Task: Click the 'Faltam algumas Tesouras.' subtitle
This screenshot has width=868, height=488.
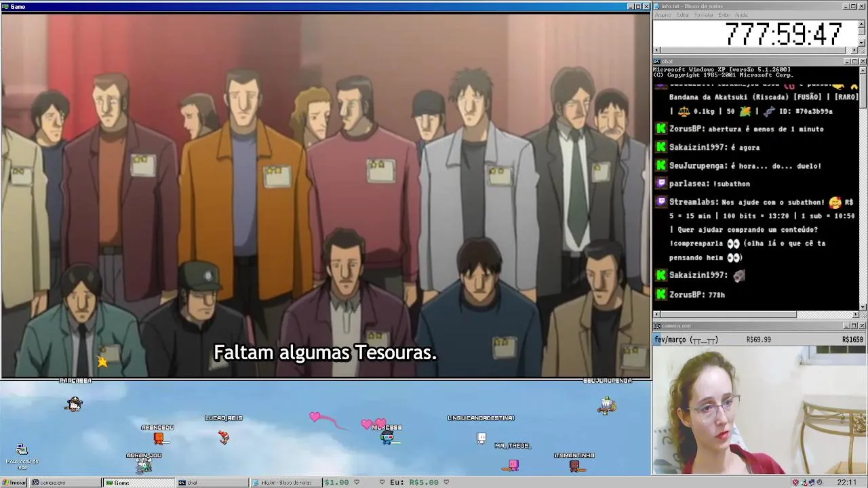Action: click(x=325, y=352)
